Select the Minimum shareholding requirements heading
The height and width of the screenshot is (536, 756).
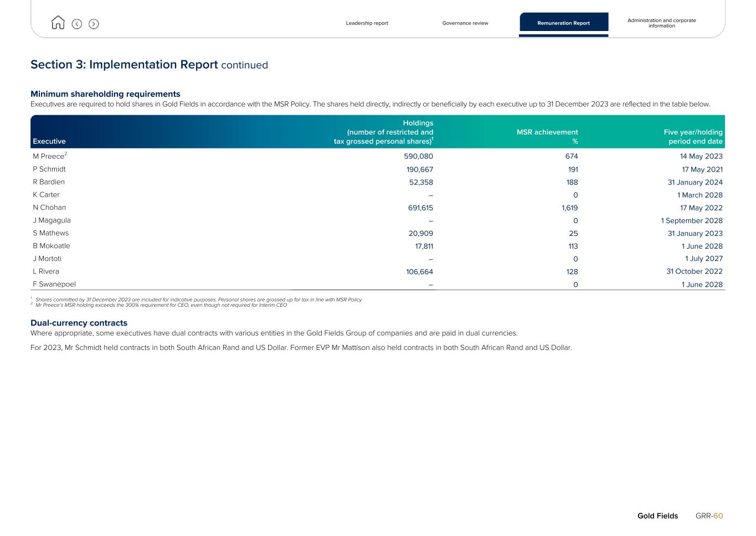[105, 94]
